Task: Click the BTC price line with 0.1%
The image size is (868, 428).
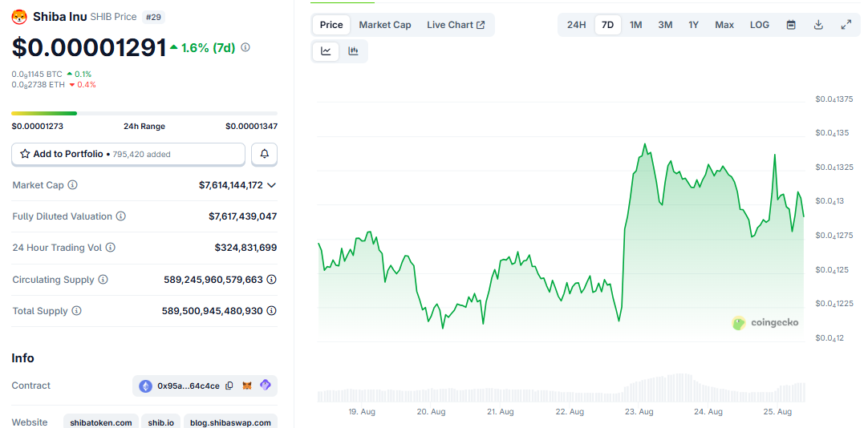Action: 51,74
